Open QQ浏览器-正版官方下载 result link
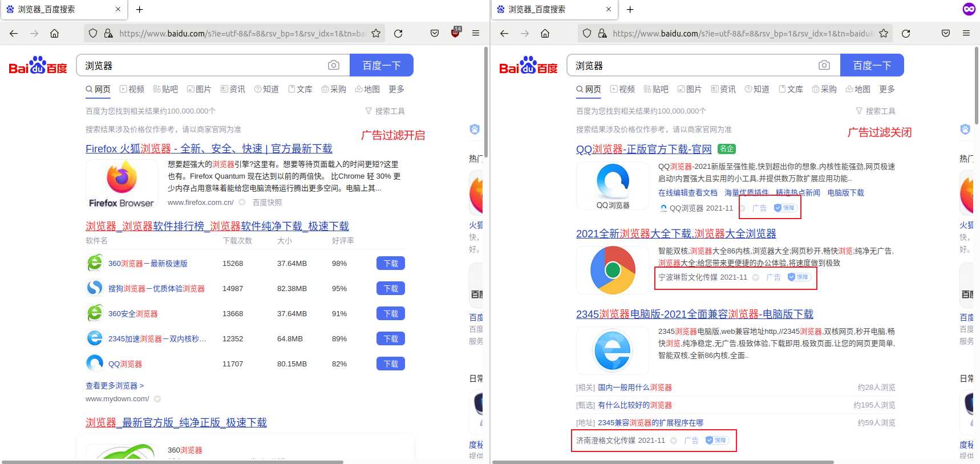 click(x=644, y=149)
